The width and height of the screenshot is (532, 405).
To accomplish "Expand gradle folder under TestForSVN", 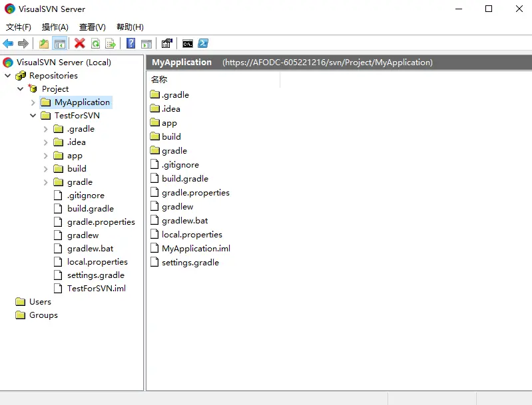I will pos(46,182).
